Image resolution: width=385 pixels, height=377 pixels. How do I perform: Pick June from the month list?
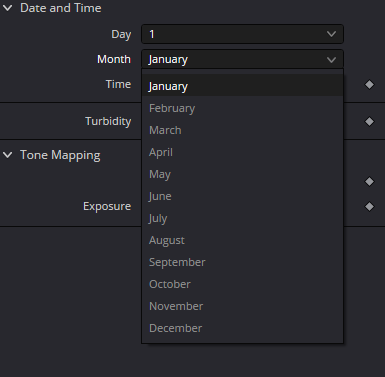coord(242,196)
